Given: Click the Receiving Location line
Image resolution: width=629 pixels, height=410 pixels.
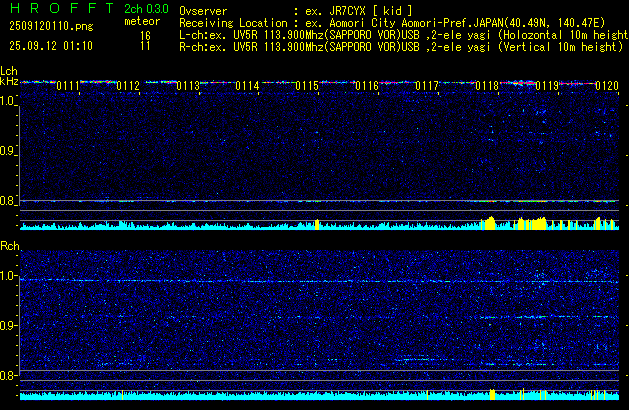Looking at the screenshot, I should (x=392, y=23).
